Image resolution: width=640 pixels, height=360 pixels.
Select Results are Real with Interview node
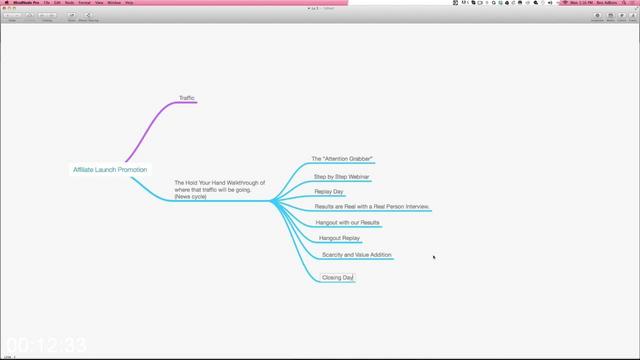click(372, 207)
